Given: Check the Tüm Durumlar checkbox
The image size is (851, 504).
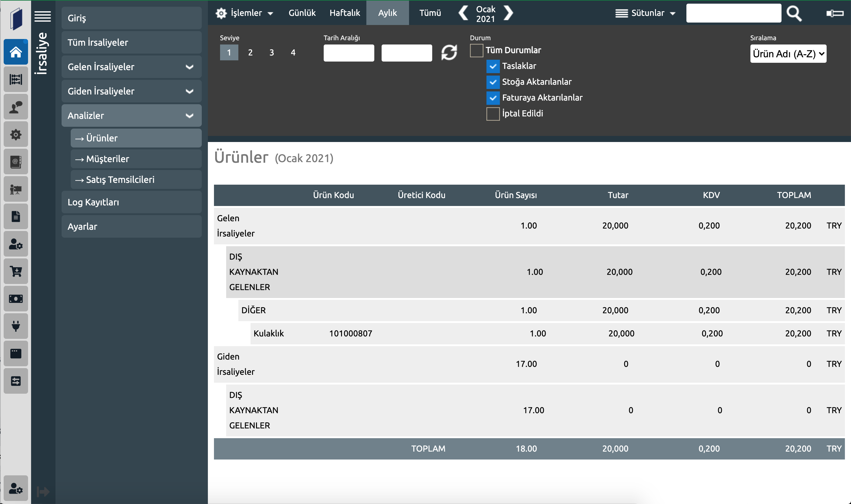Looking at the screenshot, I should [476, 51].
